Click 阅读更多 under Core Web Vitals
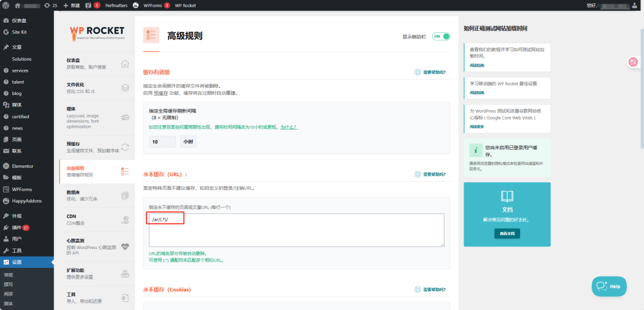Screen dimensions: 644x310 pos(477,126)
